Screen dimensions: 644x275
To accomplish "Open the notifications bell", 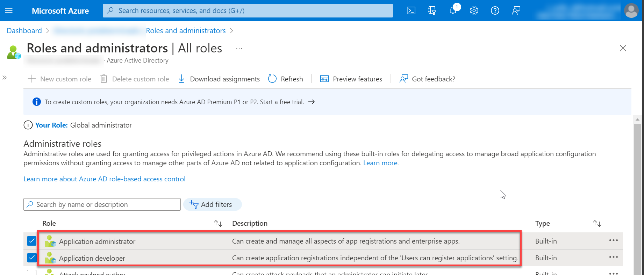I will [453, 10].
